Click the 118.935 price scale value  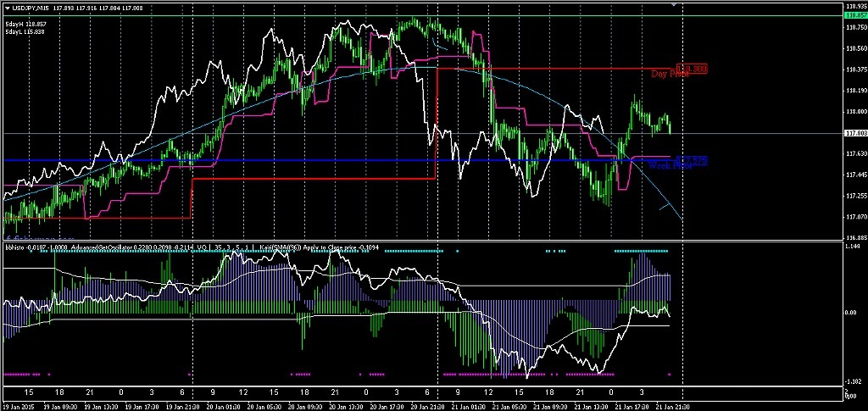tap(856, 6)
